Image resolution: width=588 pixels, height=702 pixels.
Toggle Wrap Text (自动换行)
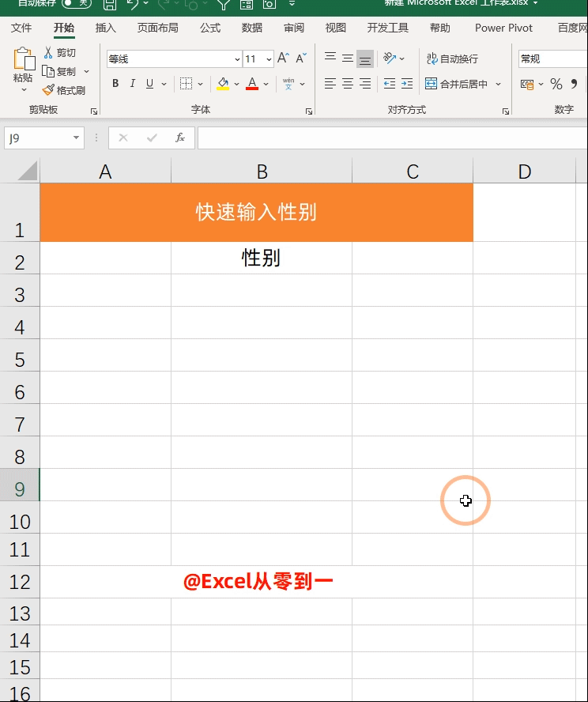[x=452, y=58]
